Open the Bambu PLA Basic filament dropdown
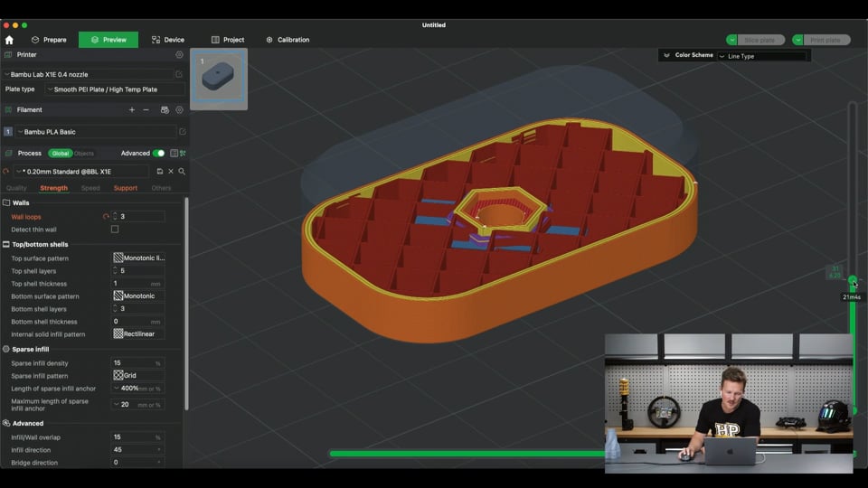The width and height of the screenshot is (868, 488). [96, 132]
